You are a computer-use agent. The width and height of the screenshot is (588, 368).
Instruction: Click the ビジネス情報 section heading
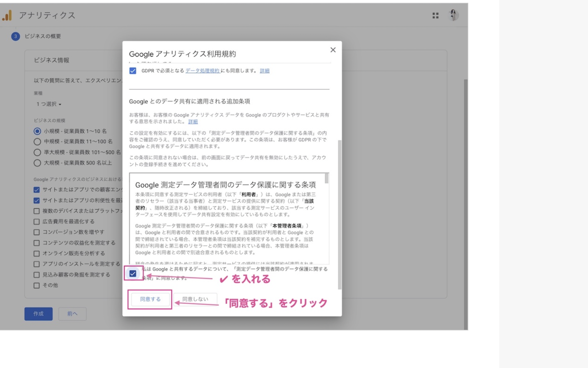pos(51,60)
